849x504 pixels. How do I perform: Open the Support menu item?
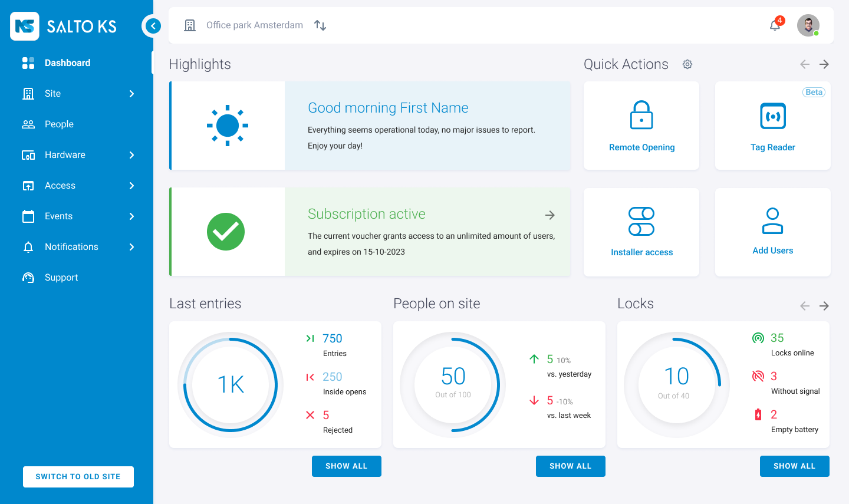click(x=61, y=278)
